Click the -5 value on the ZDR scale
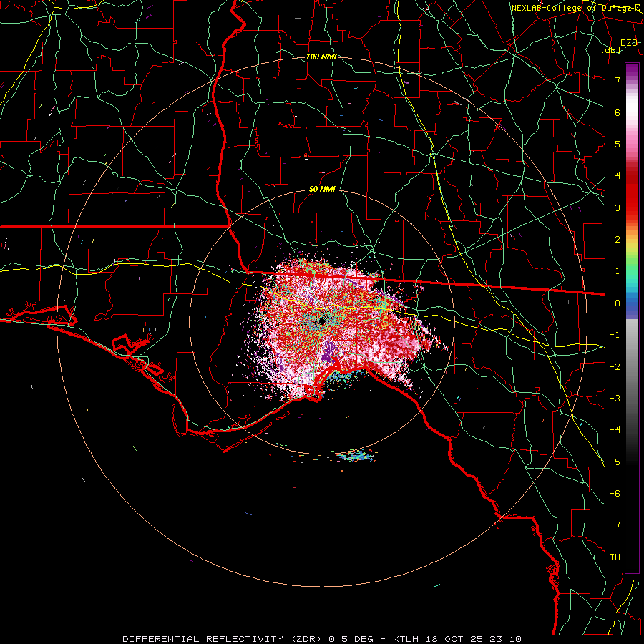The width and height of the screenshot is (644, 644). (x=615, y=462)
